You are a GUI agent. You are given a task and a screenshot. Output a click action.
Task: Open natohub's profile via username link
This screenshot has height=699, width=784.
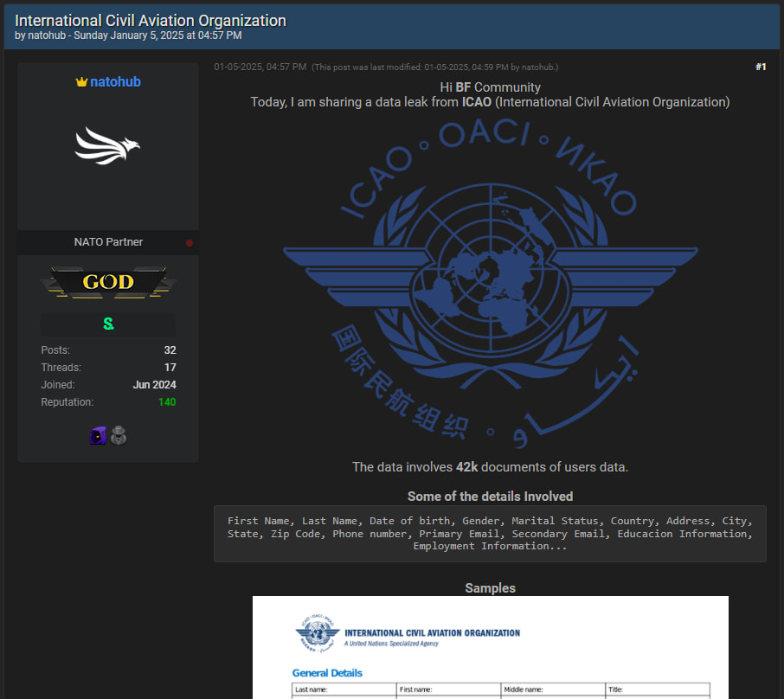(x=115, y=81)
